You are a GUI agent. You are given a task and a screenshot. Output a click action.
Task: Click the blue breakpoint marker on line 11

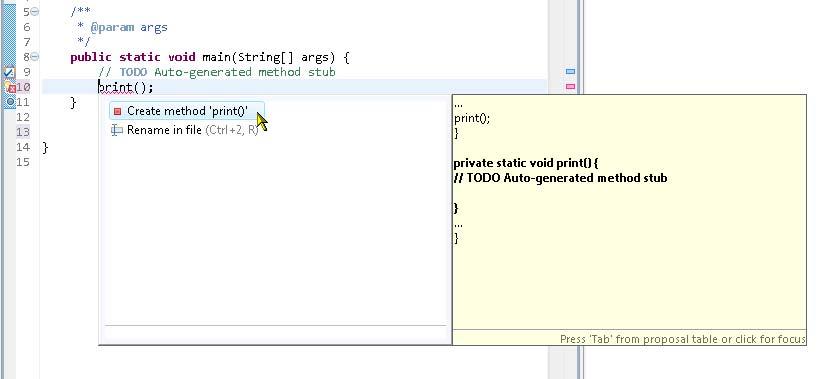point(10,101)
